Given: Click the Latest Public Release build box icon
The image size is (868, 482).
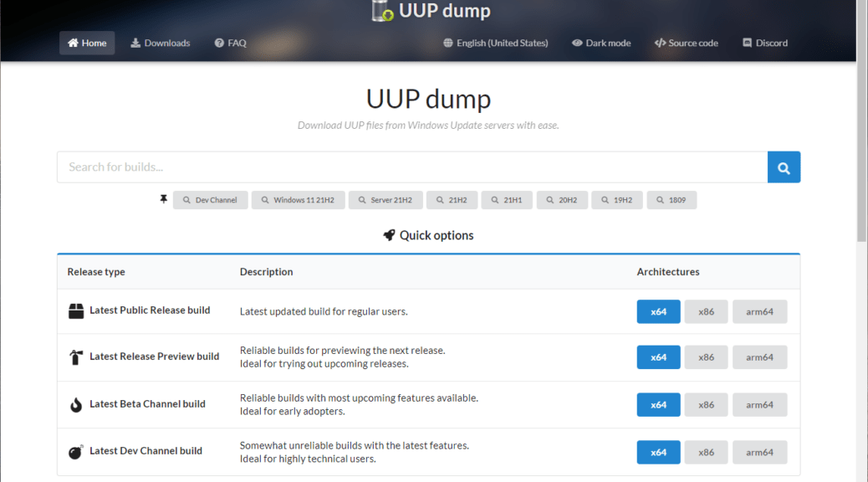Looking at the screenshot, I should [76, 311].
